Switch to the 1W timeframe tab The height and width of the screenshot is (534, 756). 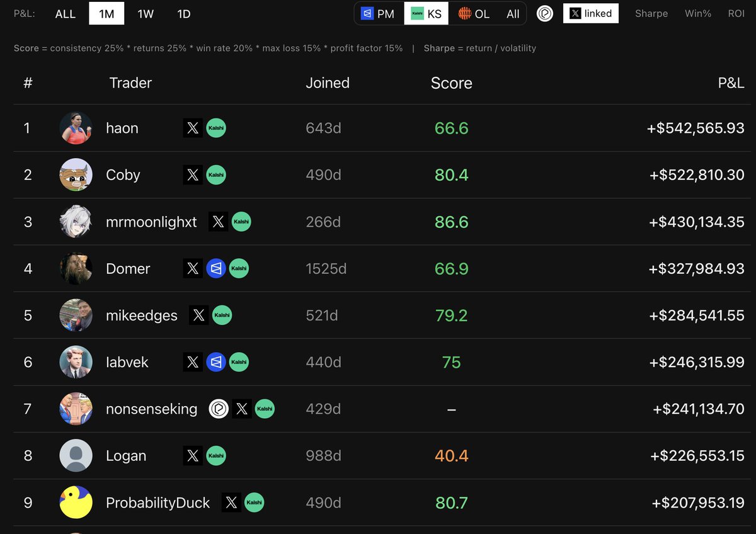pyautogui.click(x=146, y=13)
